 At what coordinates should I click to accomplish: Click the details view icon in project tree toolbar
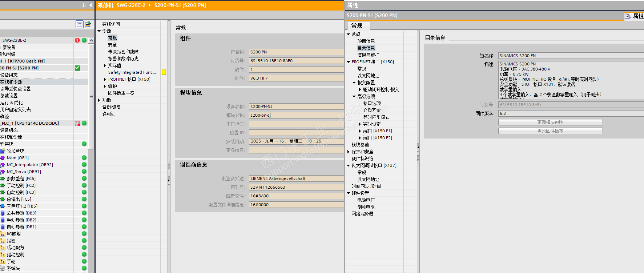80,24
